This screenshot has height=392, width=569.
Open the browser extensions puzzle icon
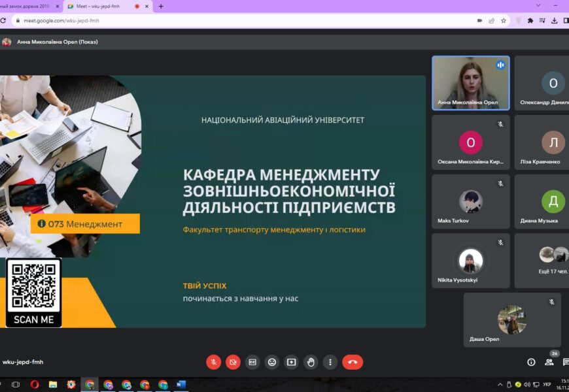tap(530, 20)
